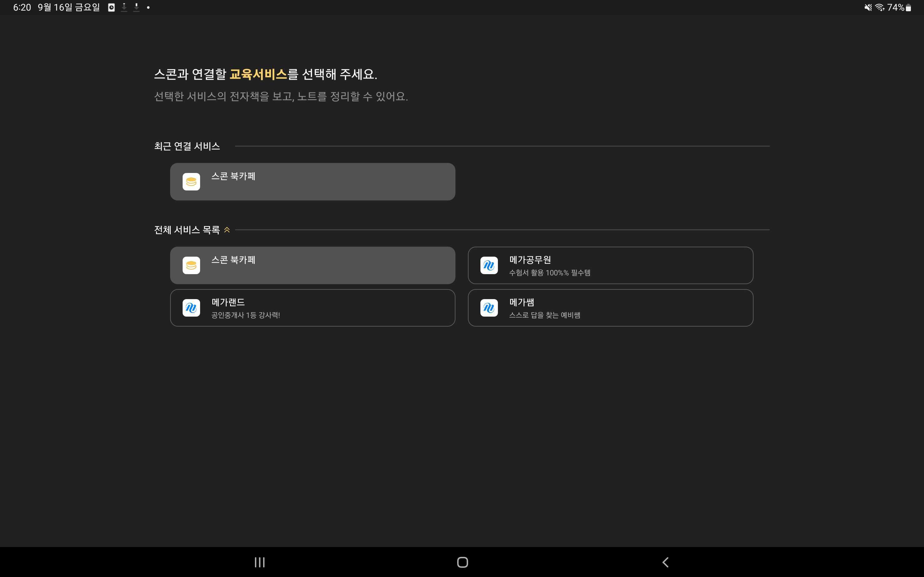Click the 스스로 답을 찾는 예비쌤 subtitle
This screenshot has height=577, width=924.
[544, 315]
